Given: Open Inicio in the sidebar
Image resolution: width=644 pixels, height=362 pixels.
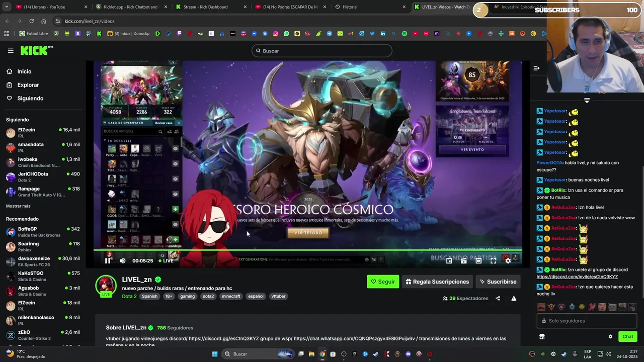Looking at the screenshot, I should pyautogui.click(x=24, y=71).
